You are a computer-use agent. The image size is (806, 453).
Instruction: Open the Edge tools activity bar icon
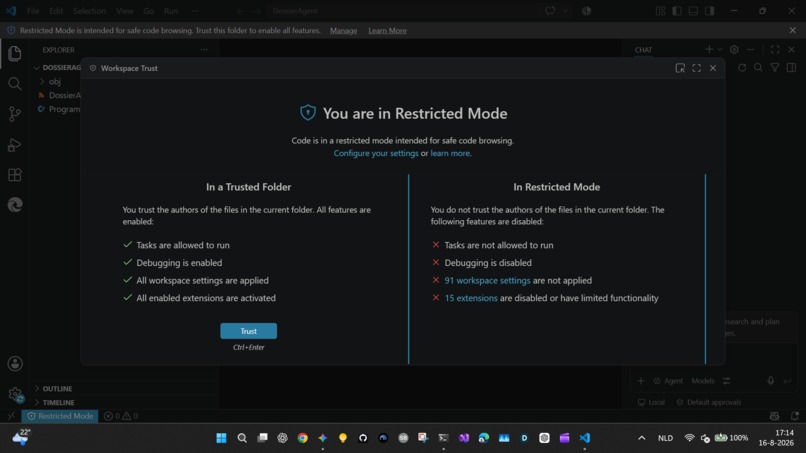click(x=15, y=205)
